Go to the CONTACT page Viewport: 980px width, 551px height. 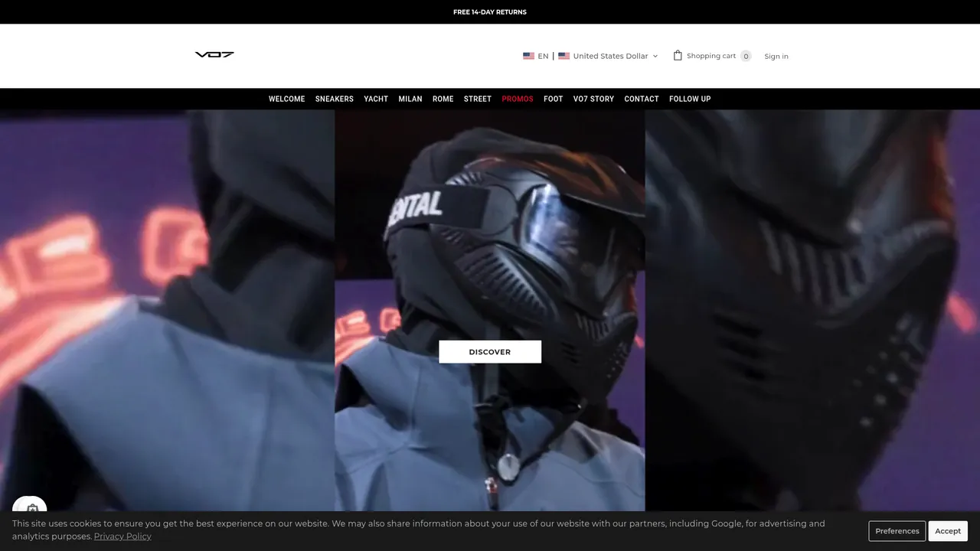coord(642,99)
